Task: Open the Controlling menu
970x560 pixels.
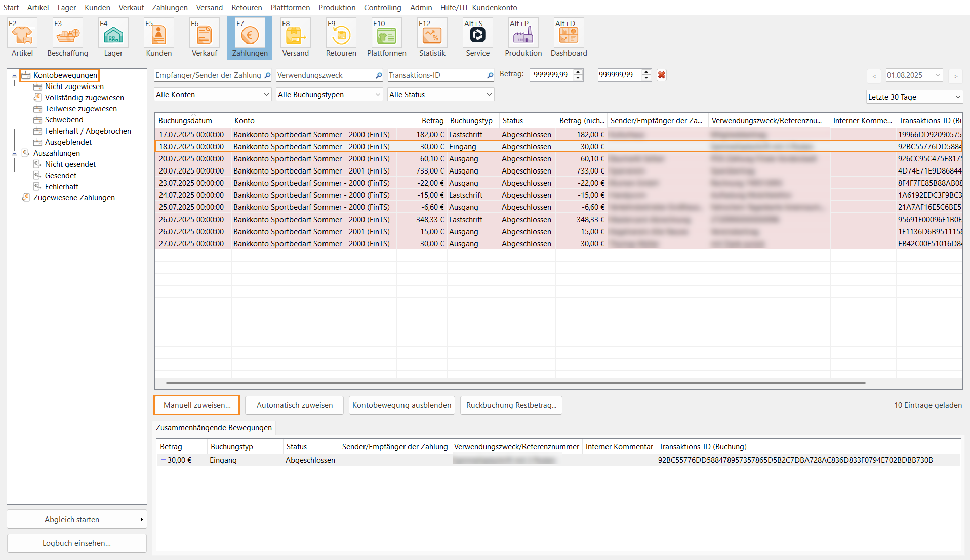Action: [x=382, y=8]
